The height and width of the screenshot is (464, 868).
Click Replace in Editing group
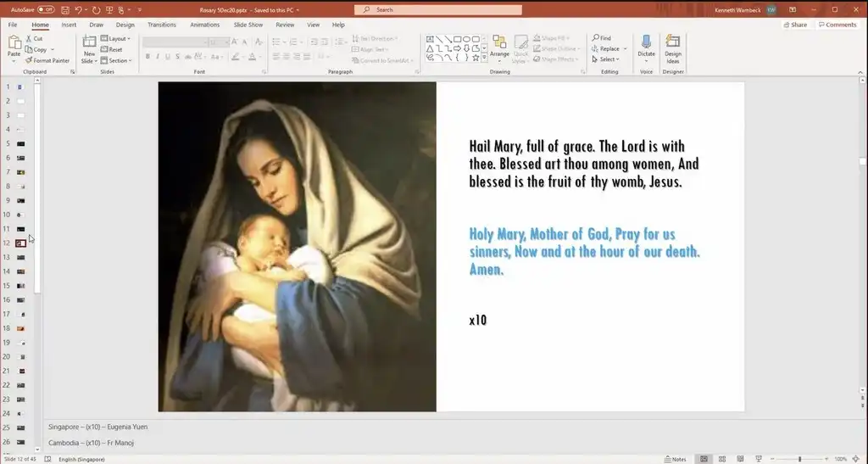point(605,48)
